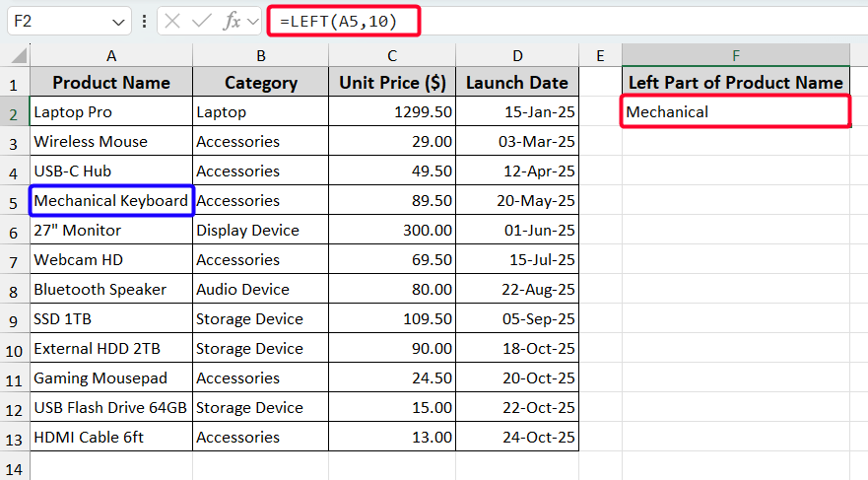Click the Product Name header cell

coord(111,82)
